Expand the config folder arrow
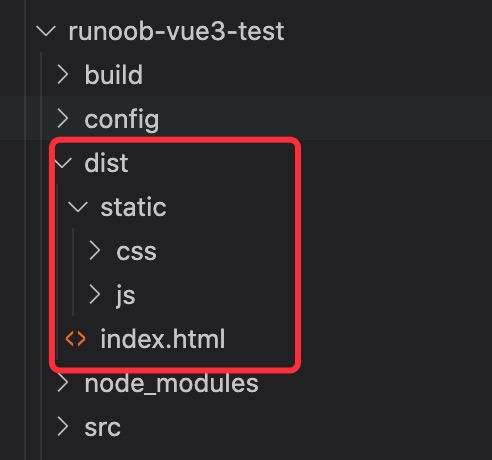 (63, 119)
